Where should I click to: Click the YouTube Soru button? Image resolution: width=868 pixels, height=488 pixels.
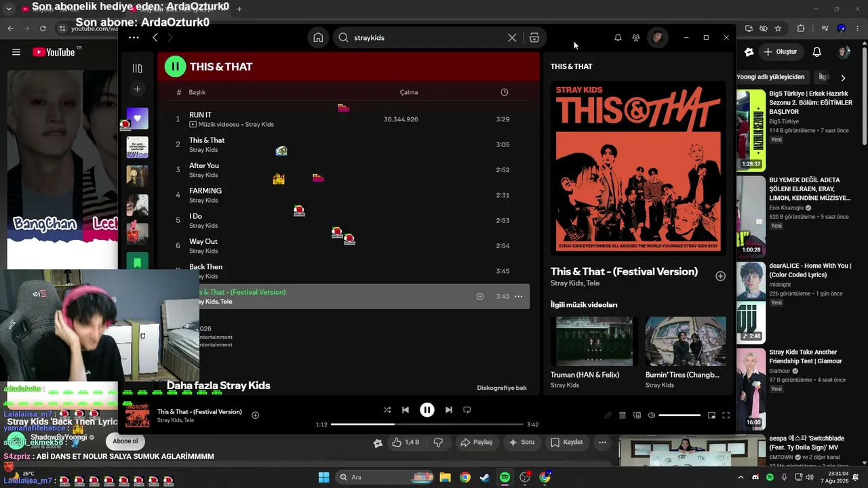pos(521,443)
